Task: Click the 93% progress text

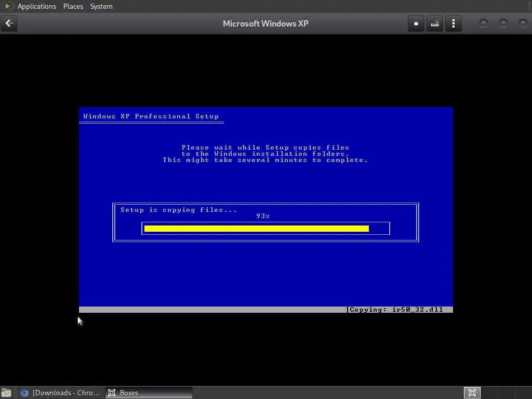Action: click(x=263, y=216)
